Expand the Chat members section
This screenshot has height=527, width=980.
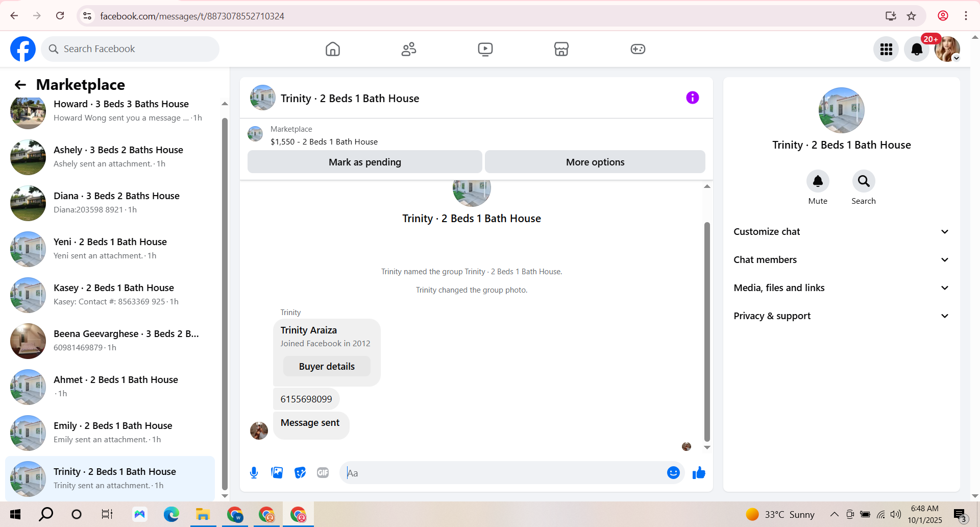pos(841,260)
